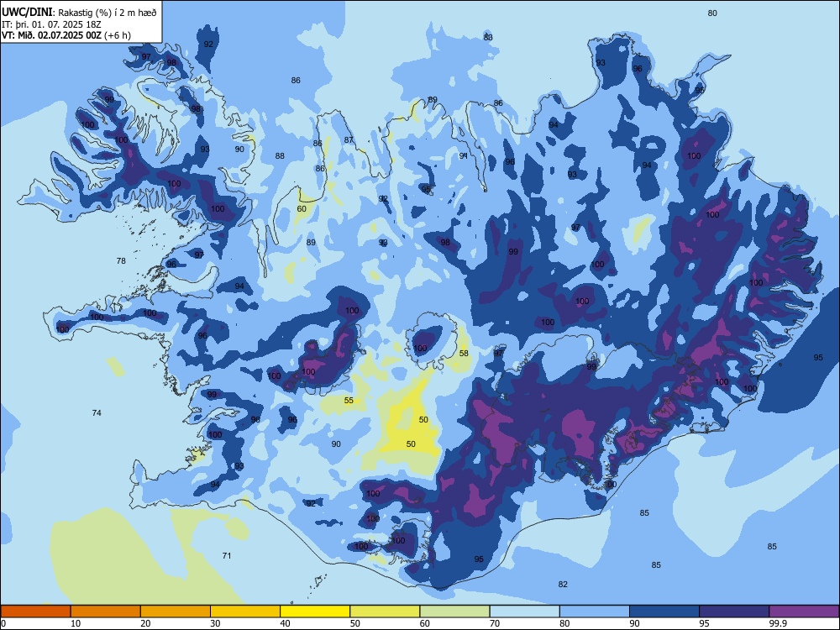The height and width of the screenshot is (630, 840).
Task: Click the '10' legend tick label
Action: tap(76, 623)
